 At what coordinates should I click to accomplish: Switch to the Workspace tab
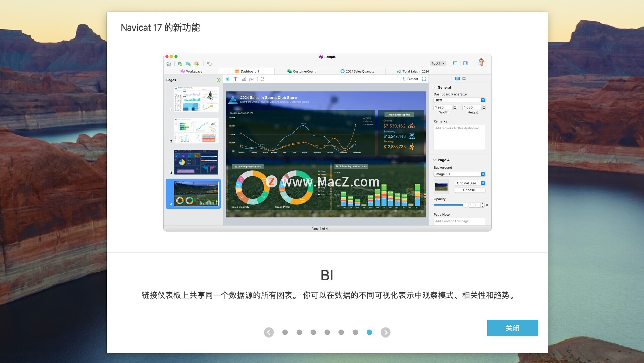[x=191, y=71]
